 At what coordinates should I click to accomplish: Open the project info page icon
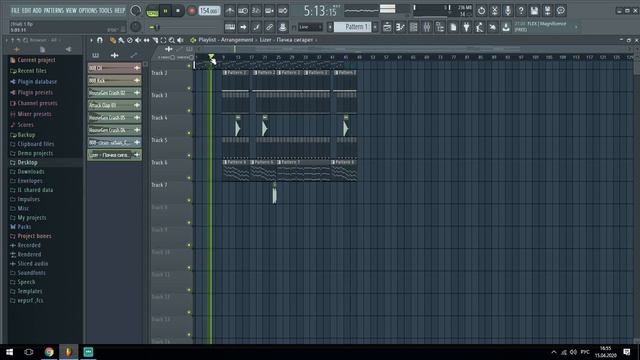pos(453,27)
